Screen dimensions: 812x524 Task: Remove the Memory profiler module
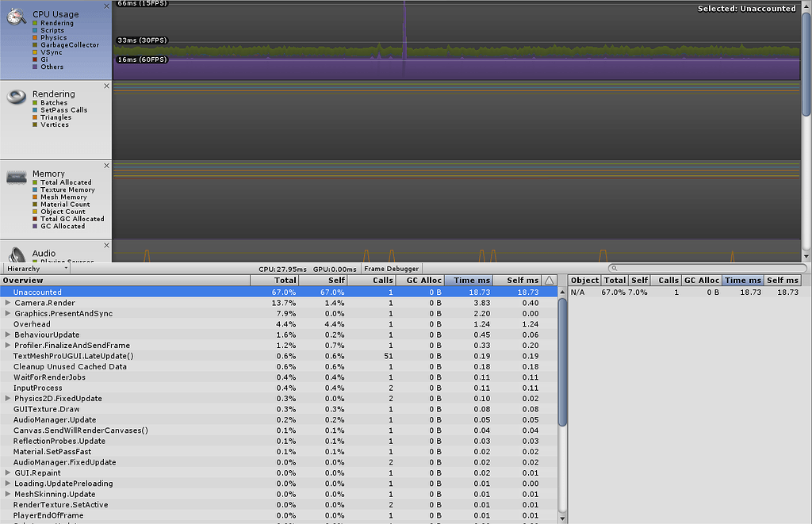tap(107, 166)
